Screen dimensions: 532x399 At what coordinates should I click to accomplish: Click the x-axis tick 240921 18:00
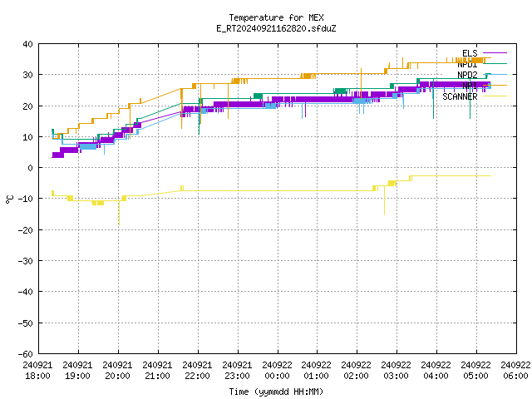(x=37, y=371)
